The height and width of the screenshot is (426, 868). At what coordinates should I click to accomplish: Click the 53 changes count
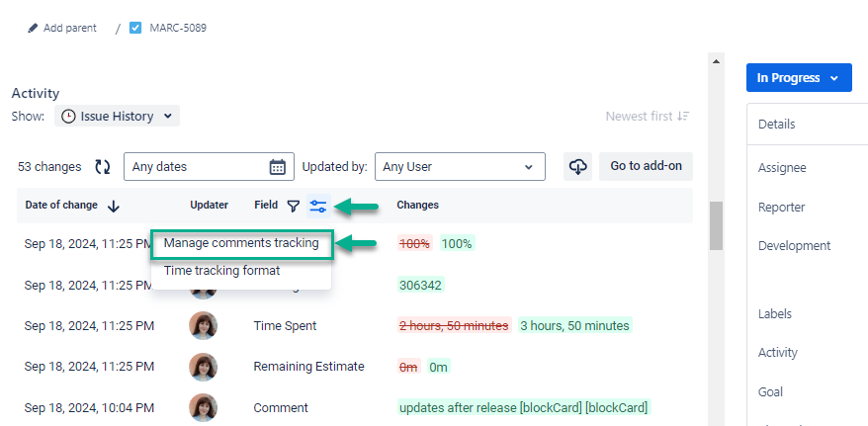pyautogui.click(x=49, y=166)
